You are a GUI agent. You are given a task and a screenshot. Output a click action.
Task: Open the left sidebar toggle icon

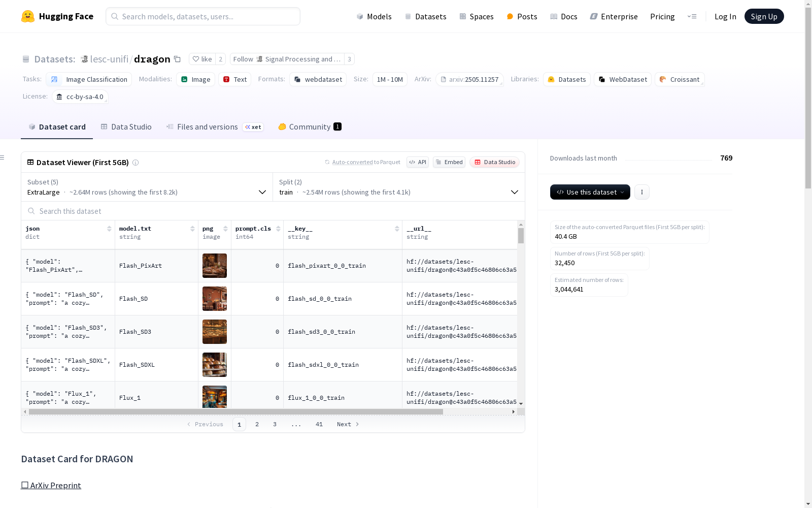point(2,157)
